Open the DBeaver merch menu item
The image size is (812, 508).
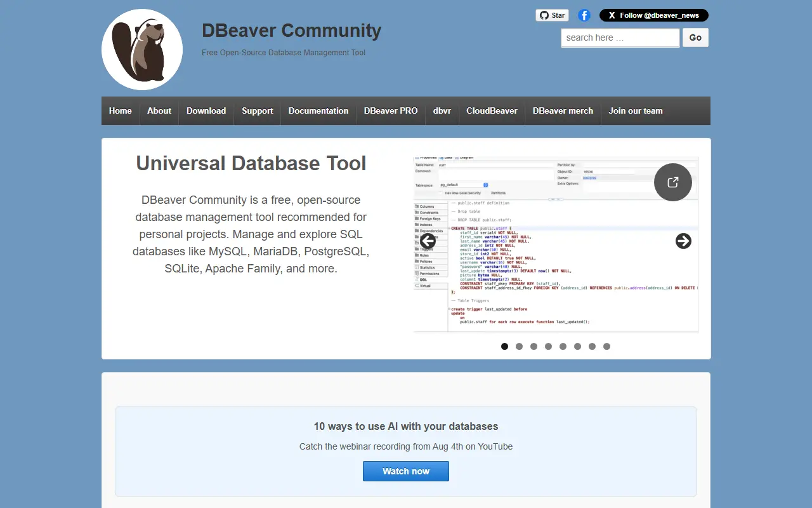tap(563, 110)
